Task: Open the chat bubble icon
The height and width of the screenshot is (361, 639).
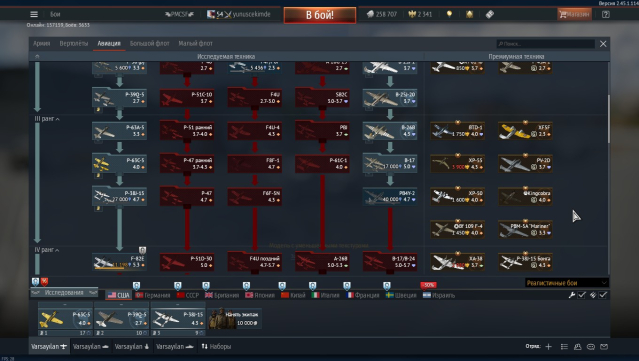Action: [x=591, y=346]
